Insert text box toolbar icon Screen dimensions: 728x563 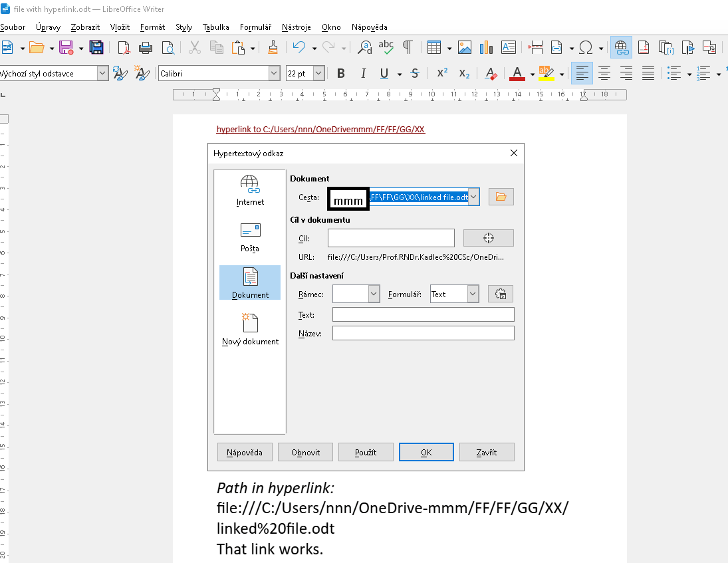pos(509,47)
